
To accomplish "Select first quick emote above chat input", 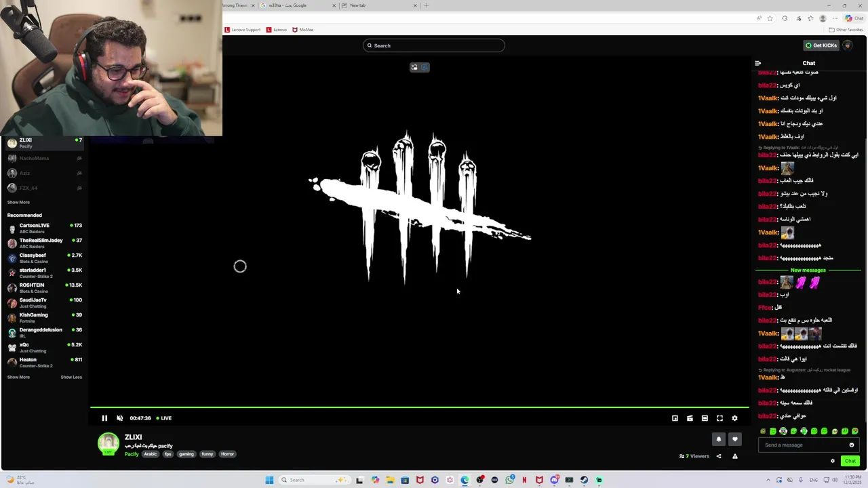I will coord(763,431).
